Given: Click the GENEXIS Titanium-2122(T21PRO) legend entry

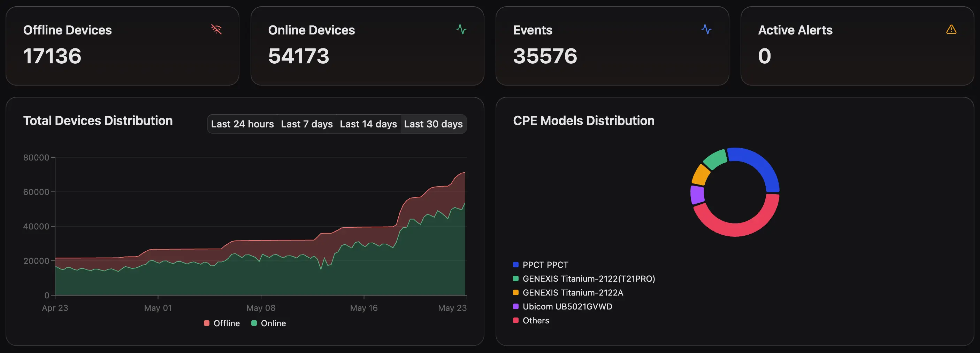Looking at the screenshot, I should tap(584, 279).
